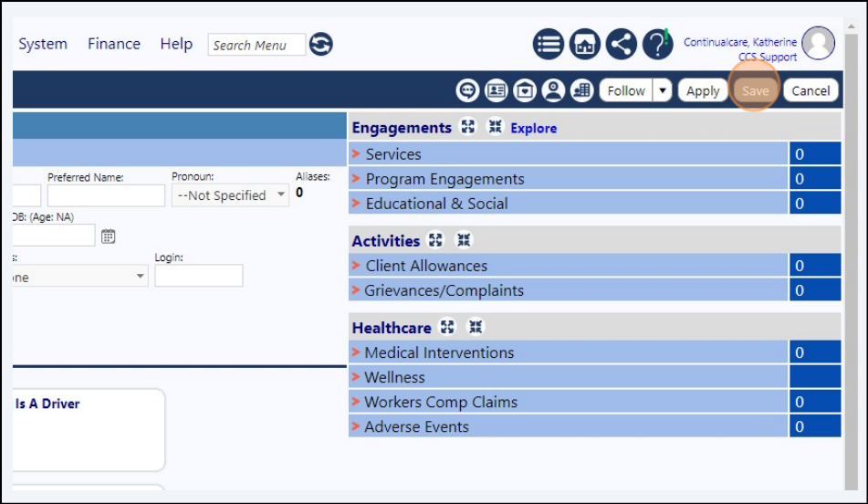The width and height of the screenshot is (868, 504).
Task: Collapse all Engagements sections icon
Action: (x=495, y=127)
